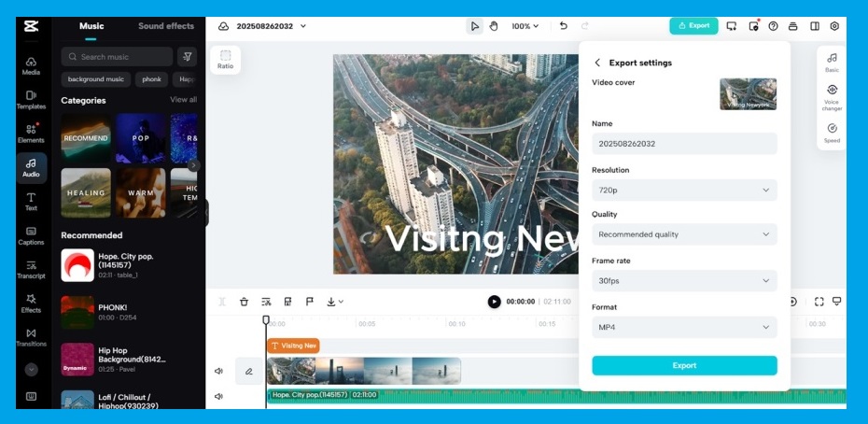
Task: Click View all categories link
Action: 183,100
